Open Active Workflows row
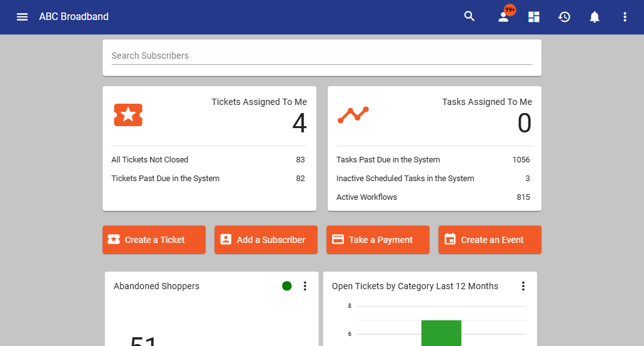 coord(435,197)
